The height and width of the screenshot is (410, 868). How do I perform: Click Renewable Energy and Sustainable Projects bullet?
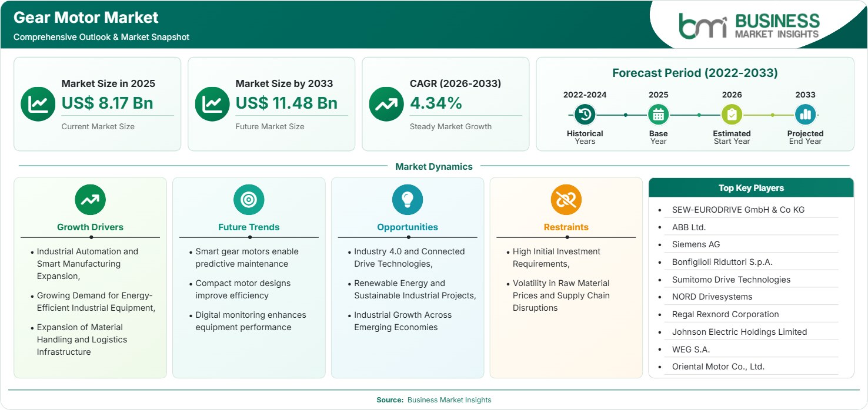click(415, 290)
